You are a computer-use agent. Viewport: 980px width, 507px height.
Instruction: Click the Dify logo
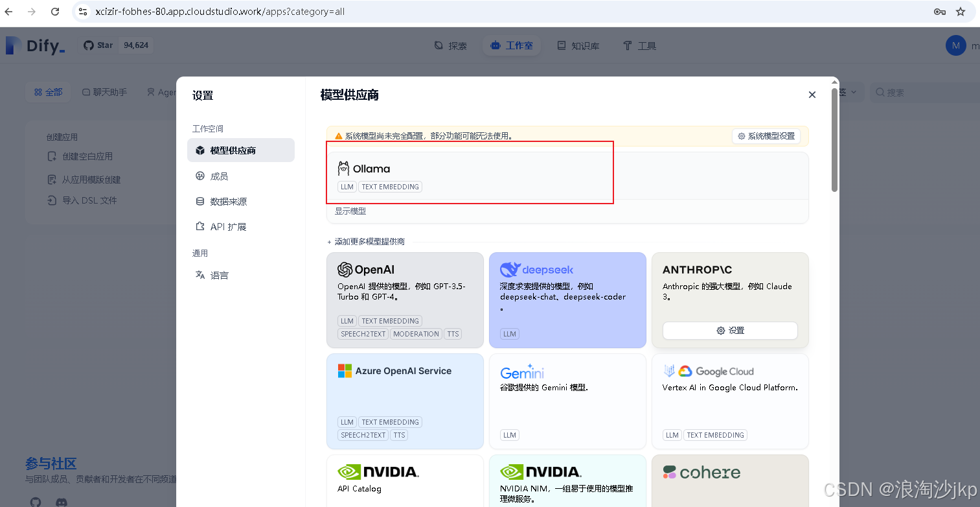pyautogui.click(x=36, y=45)
